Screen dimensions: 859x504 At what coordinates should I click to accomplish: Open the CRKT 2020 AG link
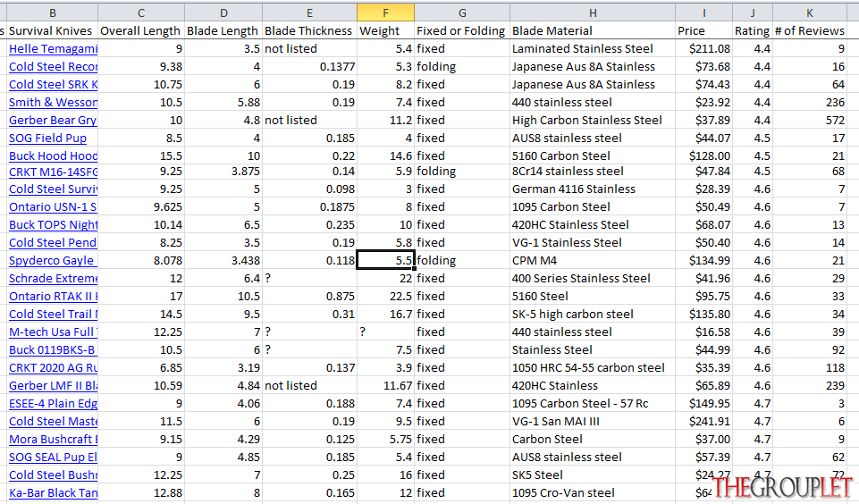click(x=53, y=368)
